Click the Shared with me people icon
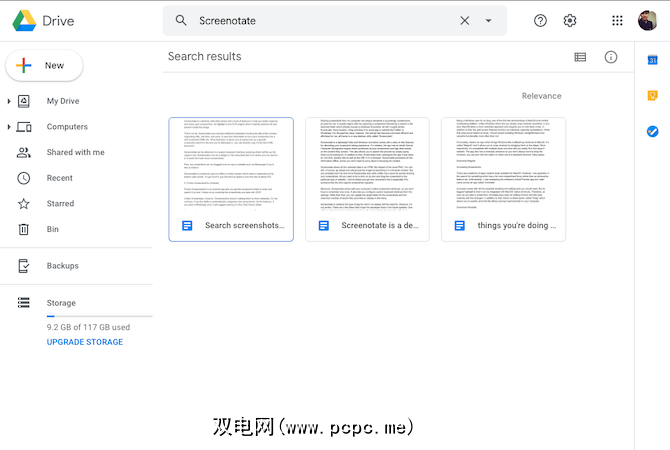670x450 pixels. tap(24, 153)
